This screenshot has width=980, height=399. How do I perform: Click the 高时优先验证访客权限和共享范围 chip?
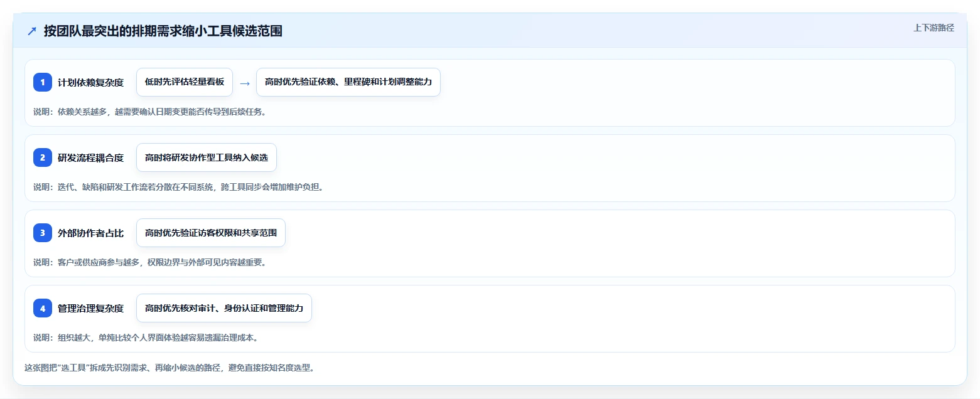211,233
